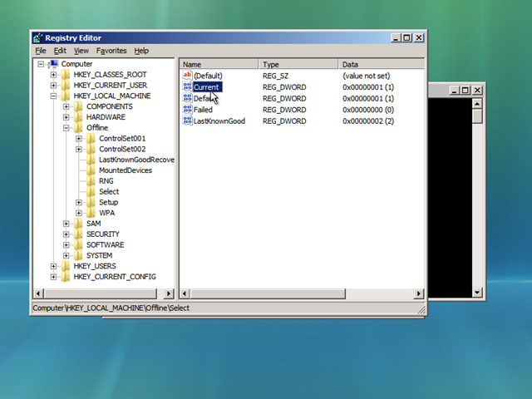
Task: Click values pane scroll right arrow
Action: [419, 293]
